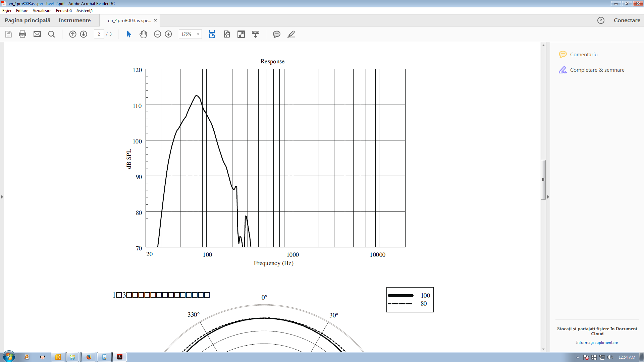Switch to Instrumente tab
The image size is (644, 362).
pyautogui.click(x=74, y=20)
